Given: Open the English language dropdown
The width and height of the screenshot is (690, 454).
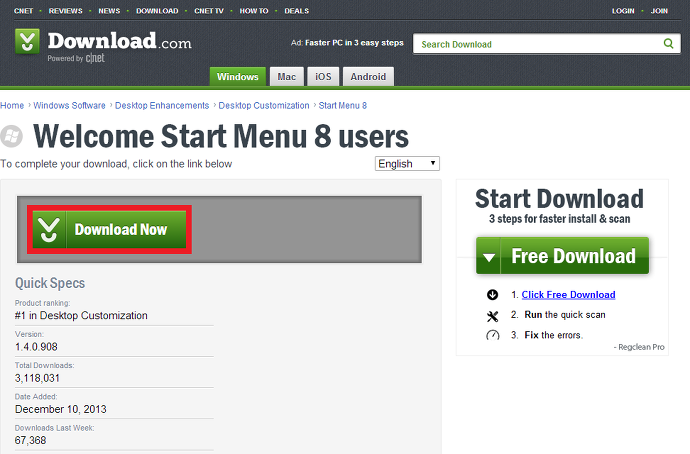Looking at the screenshot, I should point(407,164).
